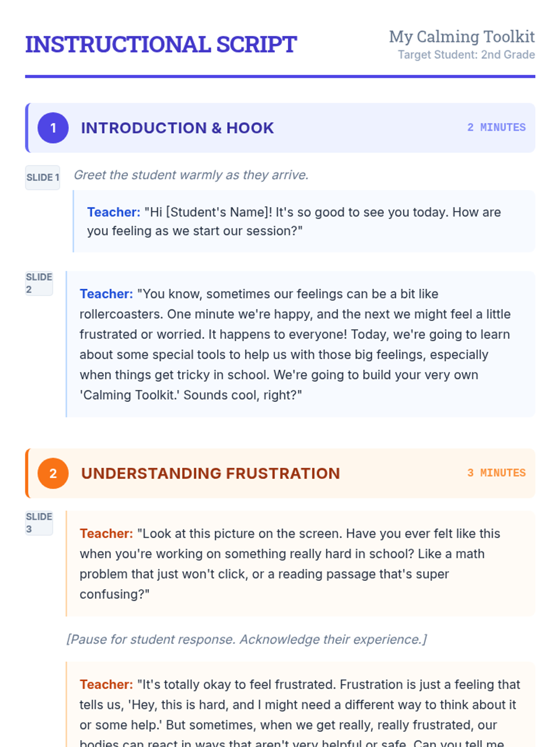Click the 'Greet the student warmly' instruction note

(191, 175)
